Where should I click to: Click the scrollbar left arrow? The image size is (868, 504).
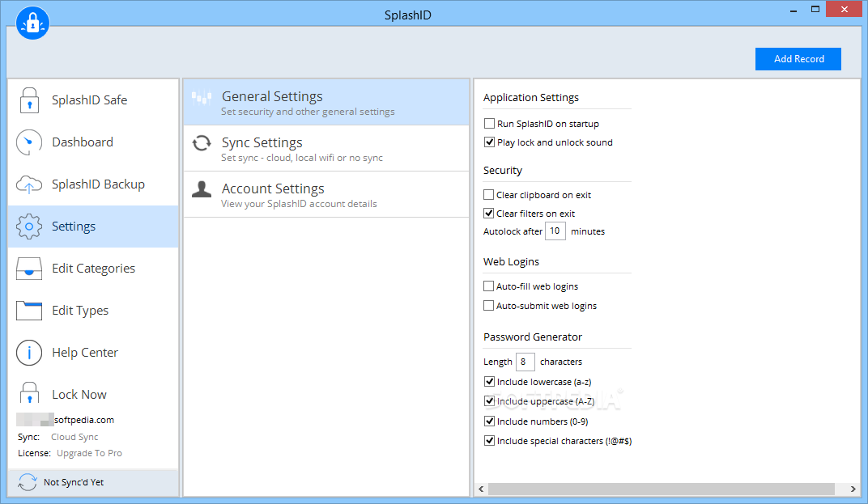click(x=481, y=489)
